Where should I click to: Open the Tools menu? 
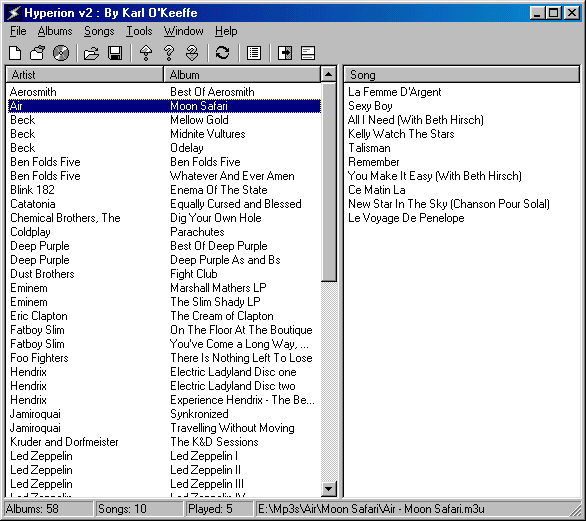(139, 31)
